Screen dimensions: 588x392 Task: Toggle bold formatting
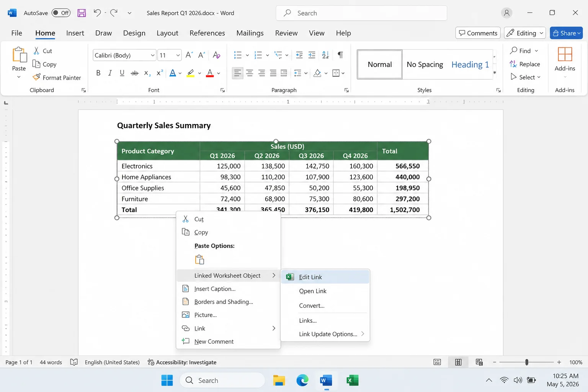tap(98, 73)
